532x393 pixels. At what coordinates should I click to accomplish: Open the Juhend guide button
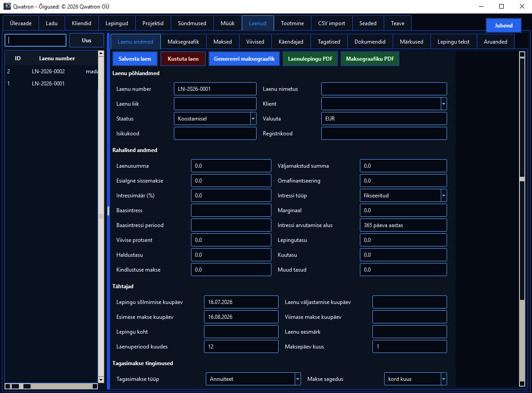[x=504, y=26]
